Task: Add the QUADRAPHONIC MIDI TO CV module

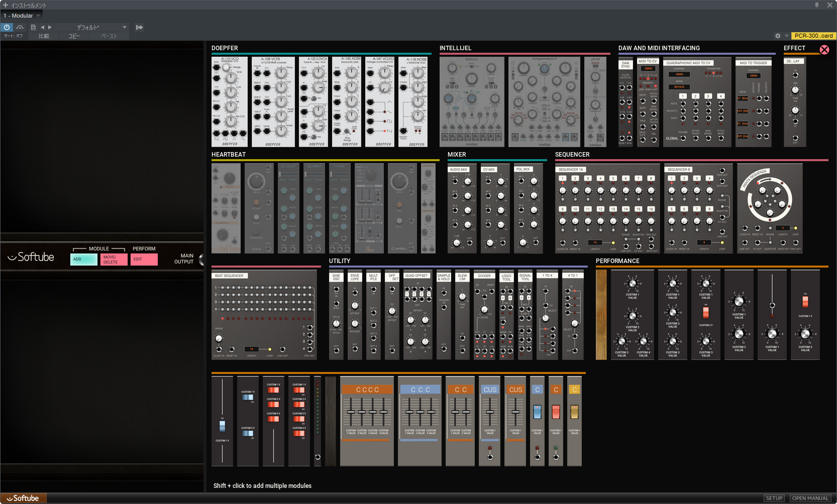Action: [697, 102]
